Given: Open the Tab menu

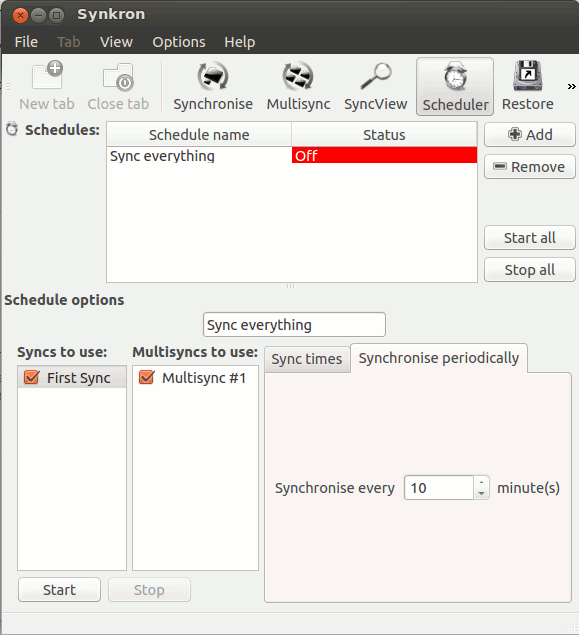Looking at the screenshot, I should pos(69,42).
